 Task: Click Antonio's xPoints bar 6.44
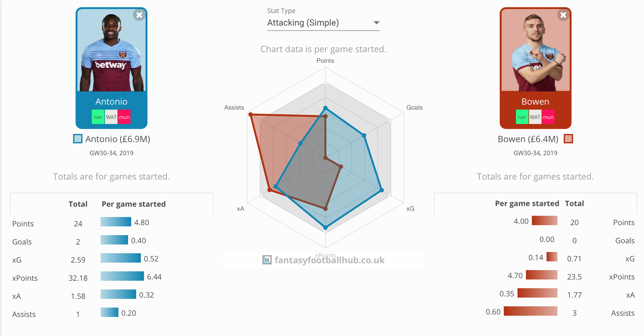click(x=122, y=276)
